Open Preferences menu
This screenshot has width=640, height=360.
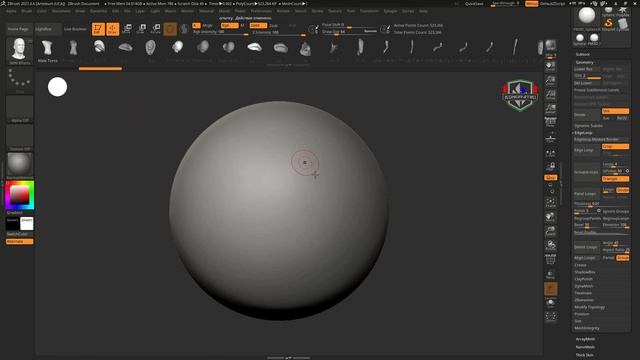point(261,11)
